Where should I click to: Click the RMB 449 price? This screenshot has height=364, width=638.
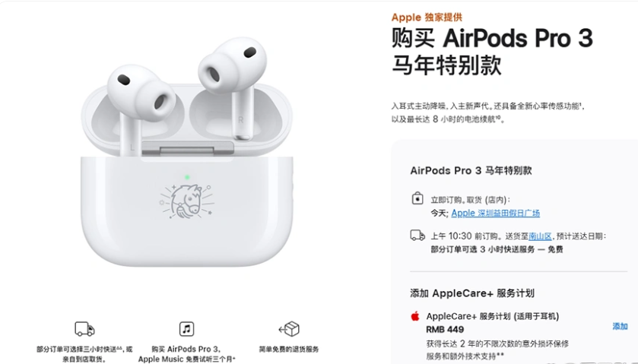coord(445,330)
